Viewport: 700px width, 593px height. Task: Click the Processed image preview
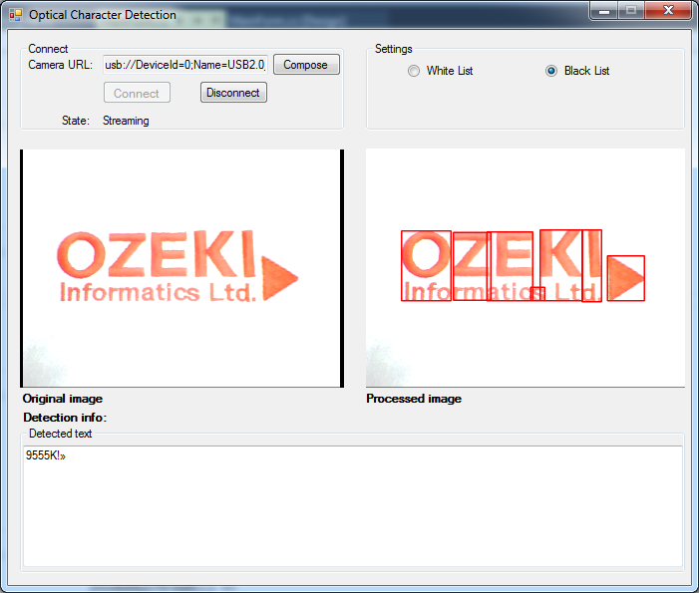[x=525, y=268]
